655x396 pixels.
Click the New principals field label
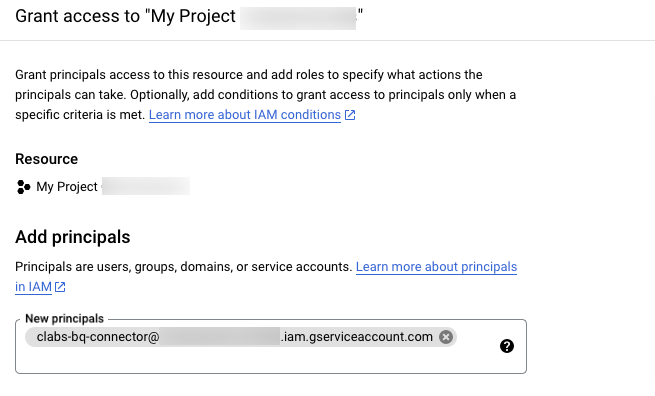click(64, 319)
